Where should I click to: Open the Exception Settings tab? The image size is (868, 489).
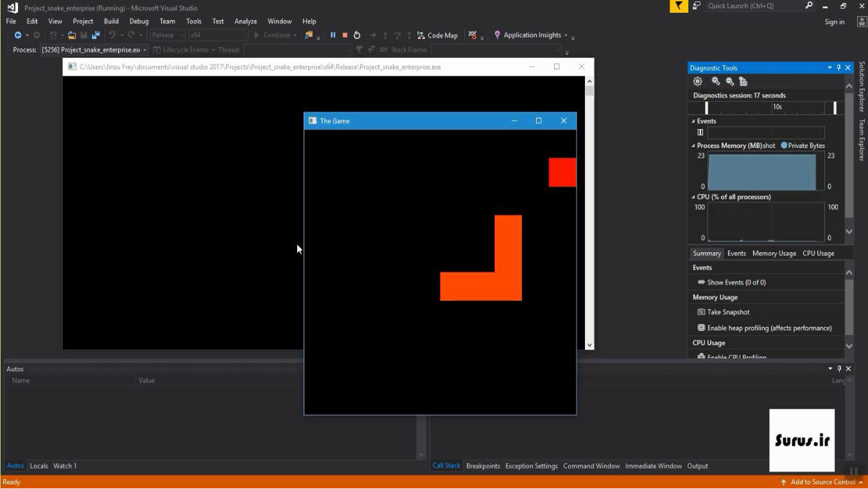(532, 466)
